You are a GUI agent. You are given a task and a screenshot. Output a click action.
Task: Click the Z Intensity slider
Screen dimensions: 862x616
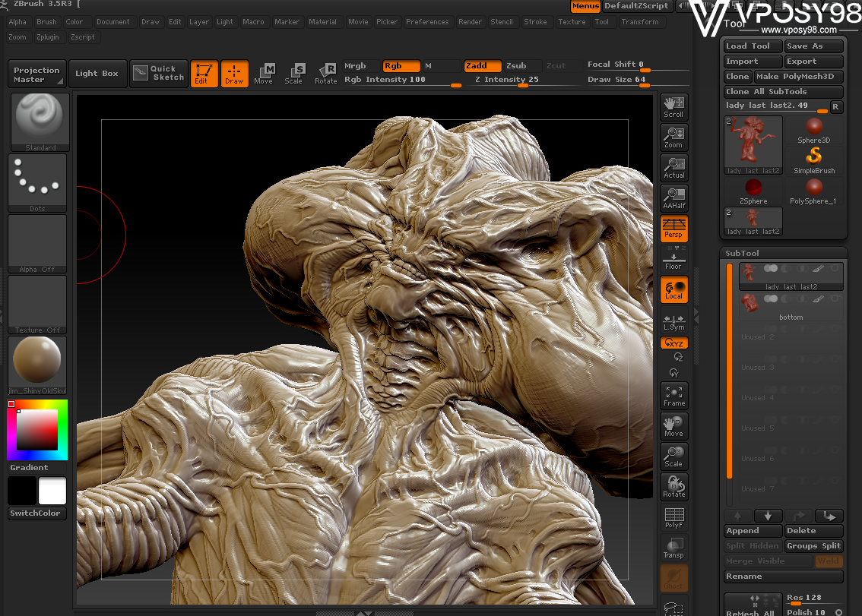(x=507, y=80)
